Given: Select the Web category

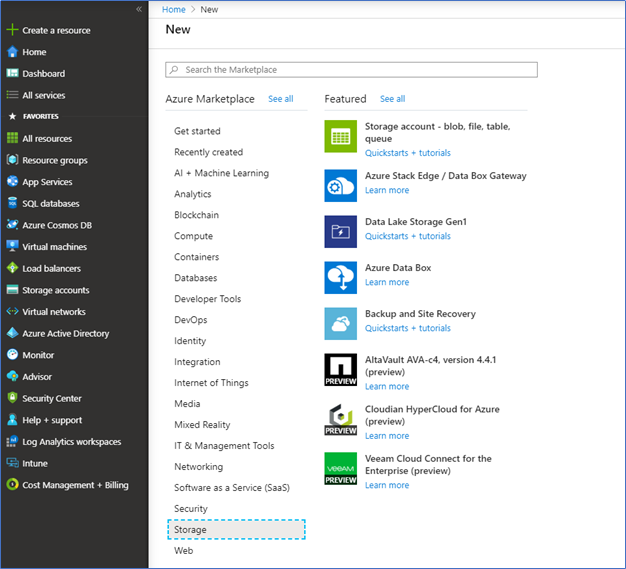Looking at the screenshot, I should pos(184,550).
